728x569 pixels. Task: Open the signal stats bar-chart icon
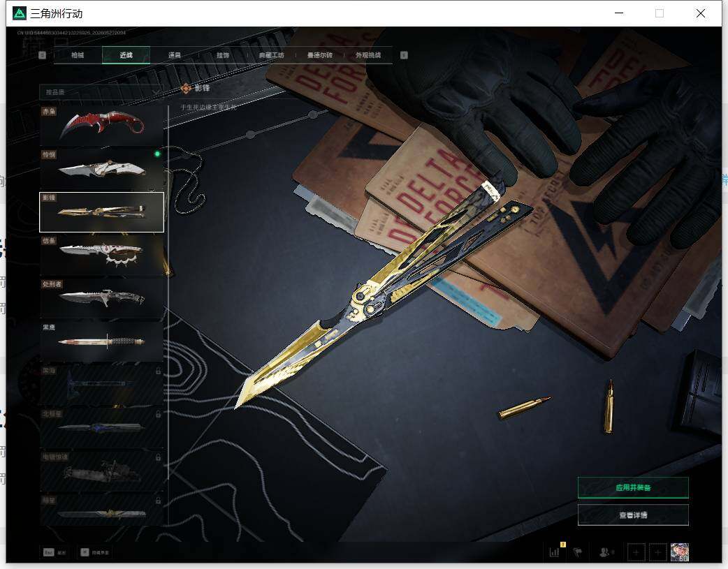point(555,552)
